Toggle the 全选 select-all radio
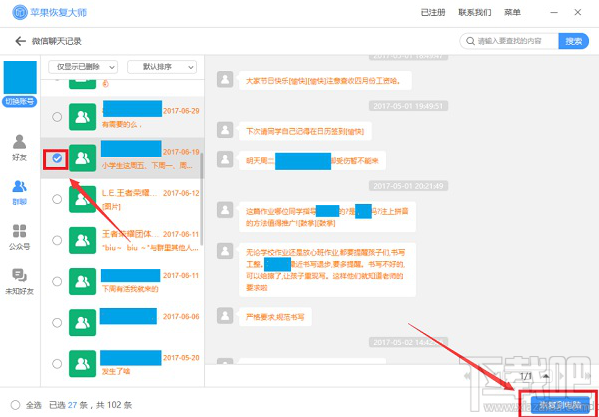The width and height of the screenshot is (599, 417). point(15,405)
